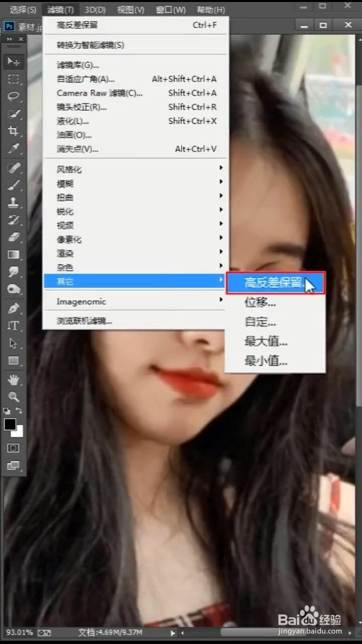This screenshot has height=644, width=362.
Task: Open the 帮助(H) menu
Action: pos(211,10)
